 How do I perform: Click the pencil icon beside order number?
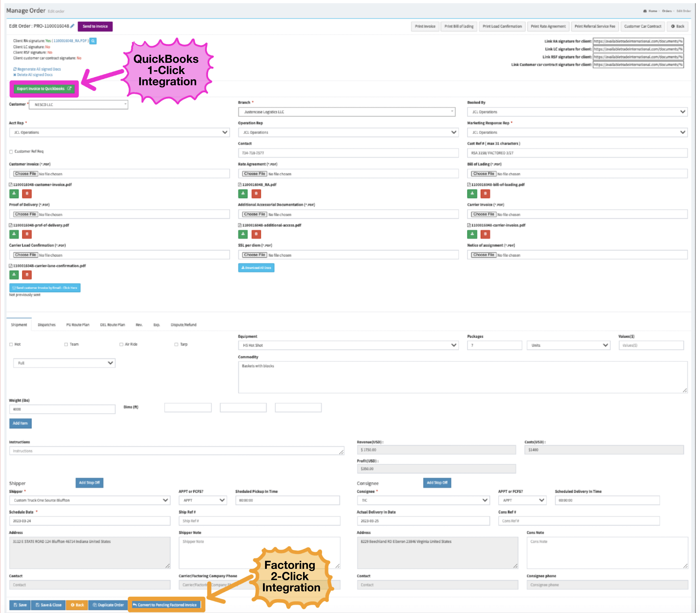click(72, 26)
